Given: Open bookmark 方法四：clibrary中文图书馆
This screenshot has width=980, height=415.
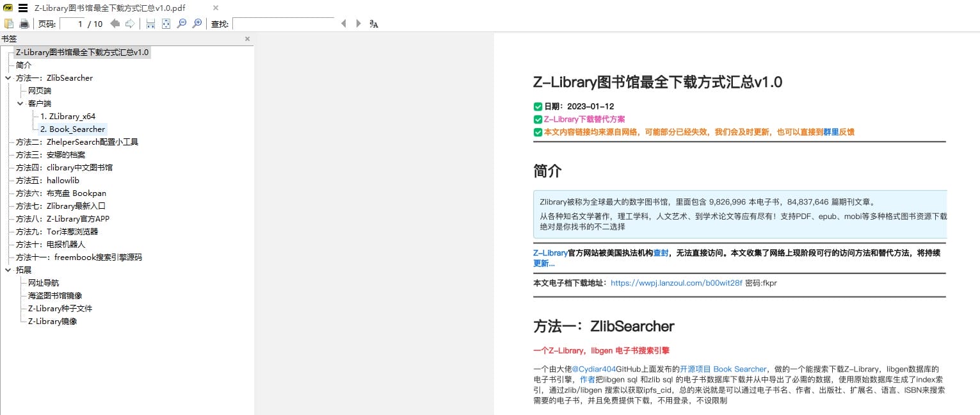Looking at the screenshot, I should click(x=65, y=168).
